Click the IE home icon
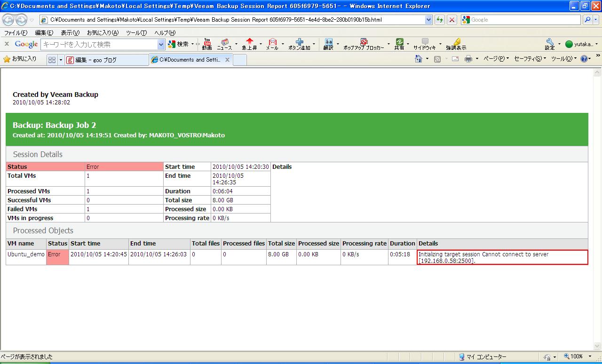Viewport: 602px width, 364px height. (419, 59)
